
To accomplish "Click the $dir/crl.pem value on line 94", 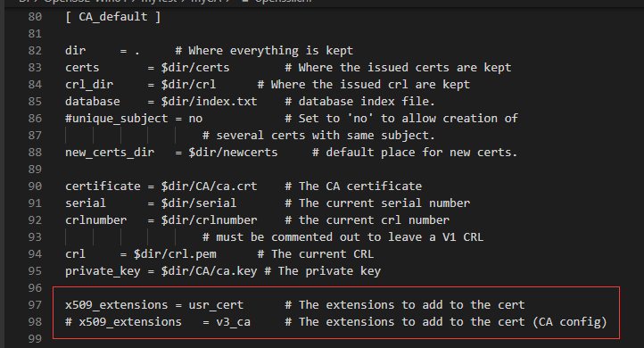I will tap(175, 254).
